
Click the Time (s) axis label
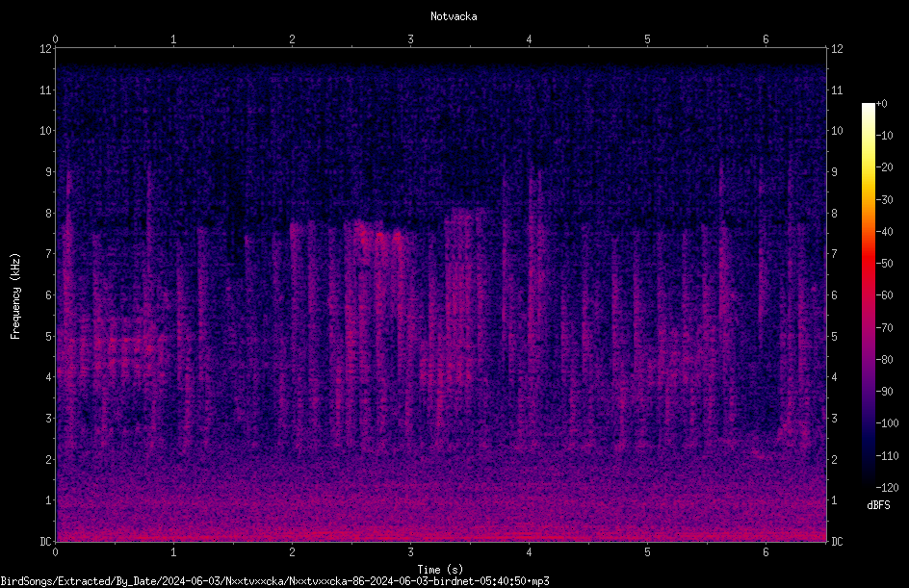[440, 570]
